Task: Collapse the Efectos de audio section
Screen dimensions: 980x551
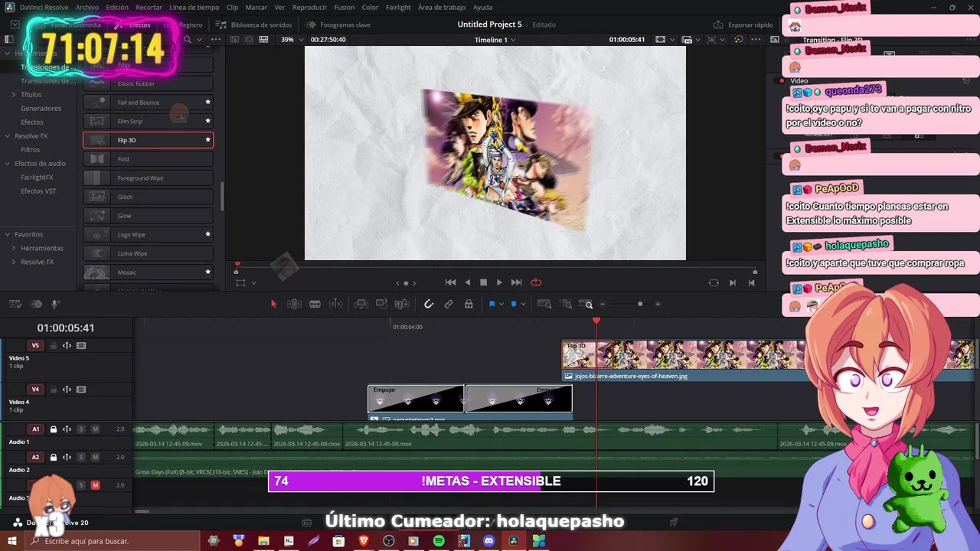Action: (x=7, y=163)
